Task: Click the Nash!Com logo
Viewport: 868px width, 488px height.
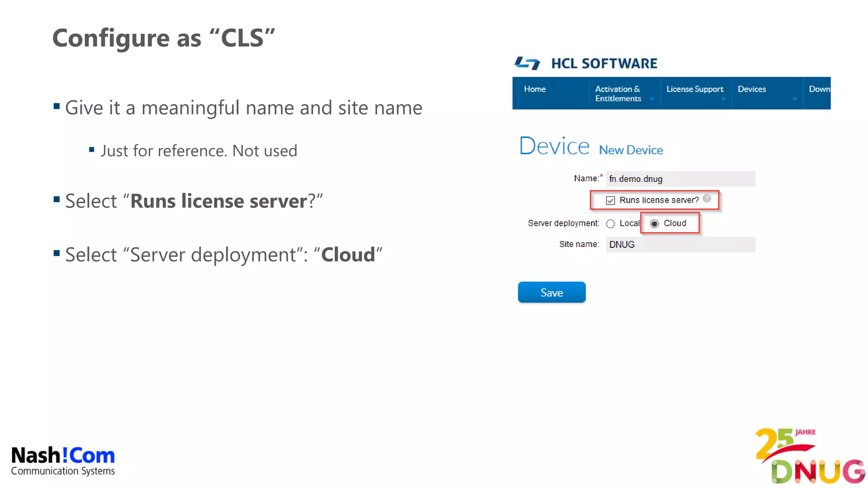Action: tap(63, 460)
